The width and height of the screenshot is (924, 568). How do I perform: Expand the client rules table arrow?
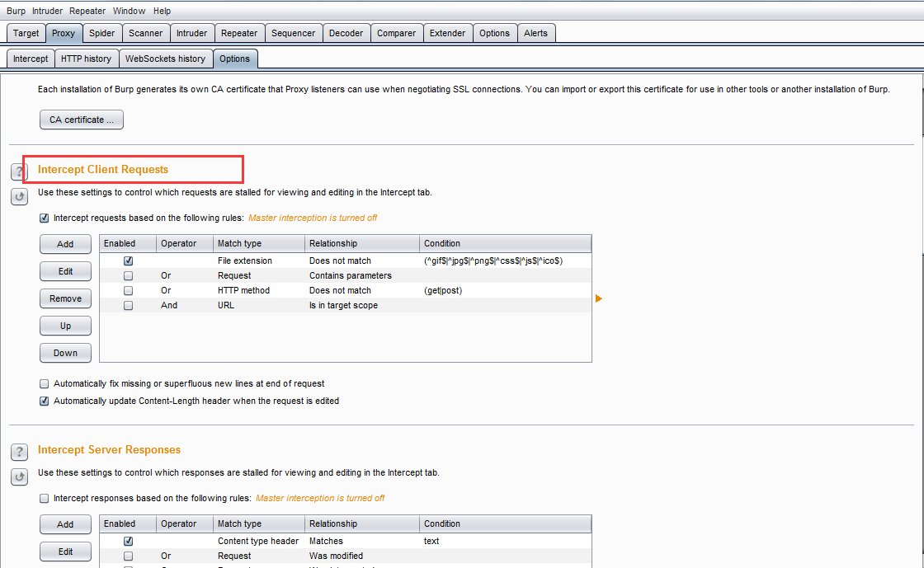pyautogui.click(x=599, y=298)
